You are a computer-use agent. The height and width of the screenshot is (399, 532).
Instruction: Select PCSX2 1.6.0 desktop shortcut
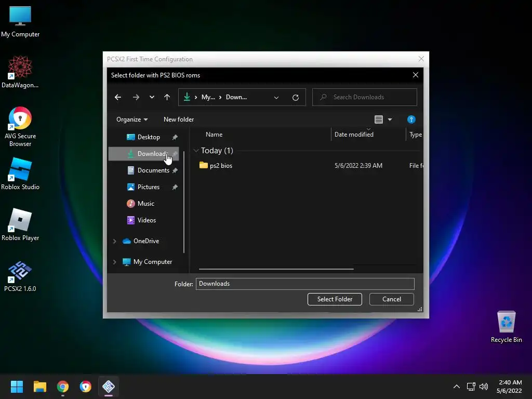(x=20, y=276)
